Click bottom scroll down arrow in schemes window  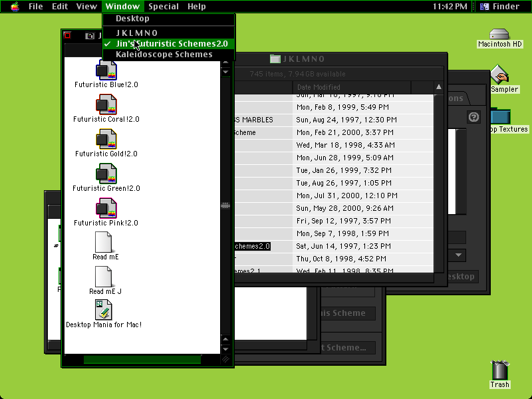pos(225,349)
